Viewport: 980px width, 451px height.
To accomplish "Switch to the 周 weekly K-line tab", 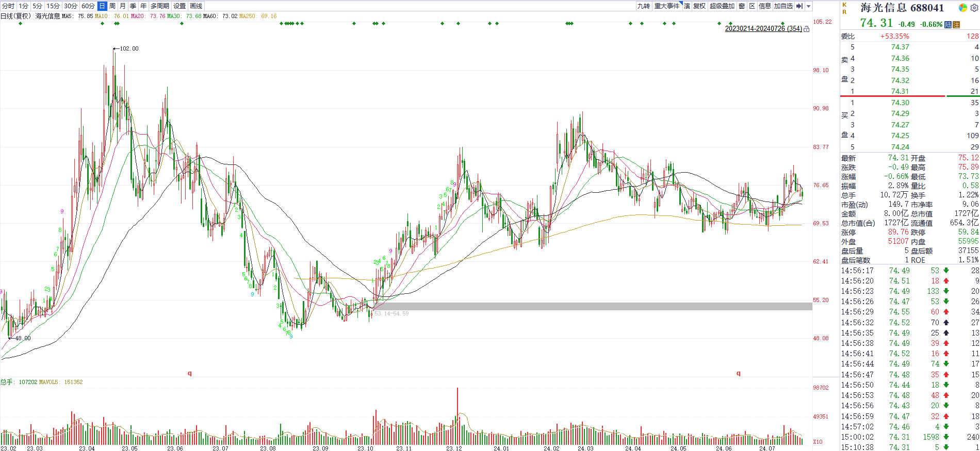I will (x=112, y=6).
